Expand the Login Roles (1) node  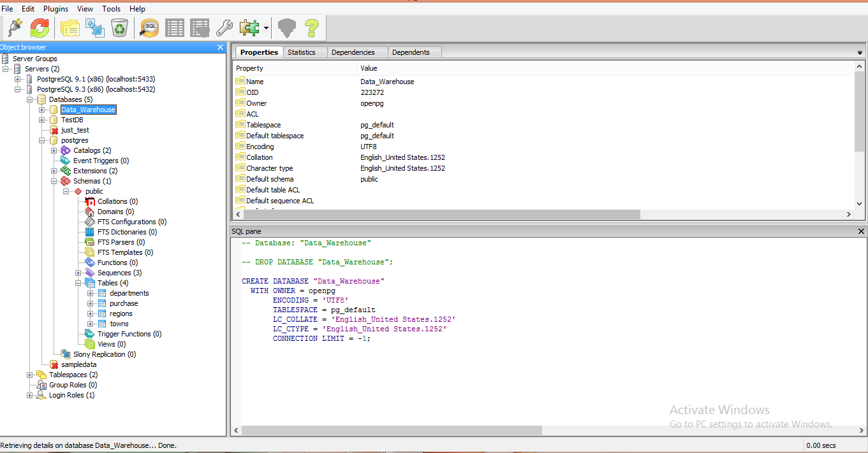pos(30,395)
